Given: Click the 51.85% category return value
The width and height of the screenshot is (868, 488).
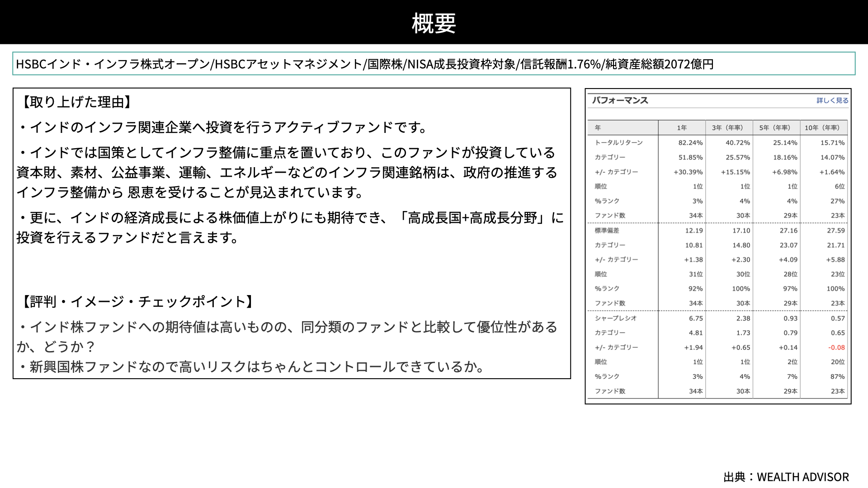Looking at the screenshot, I should tap(690, 157).
